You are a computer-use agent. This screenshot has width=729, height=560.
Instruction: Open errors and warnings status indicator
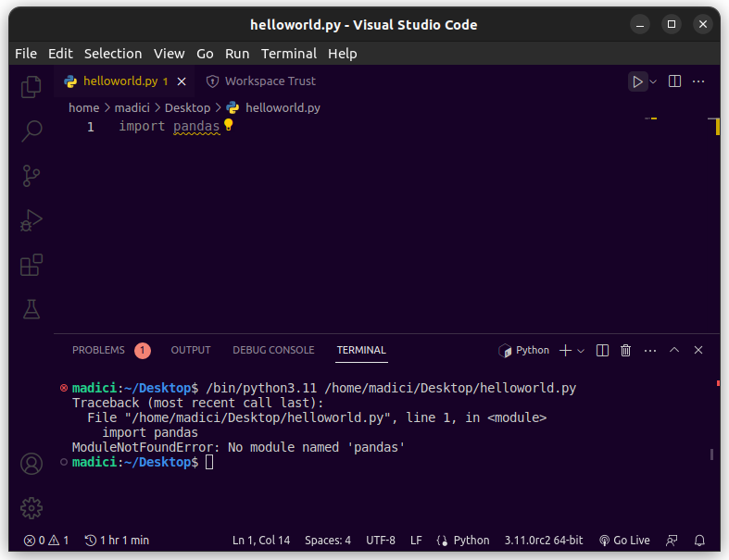(46, 540)
